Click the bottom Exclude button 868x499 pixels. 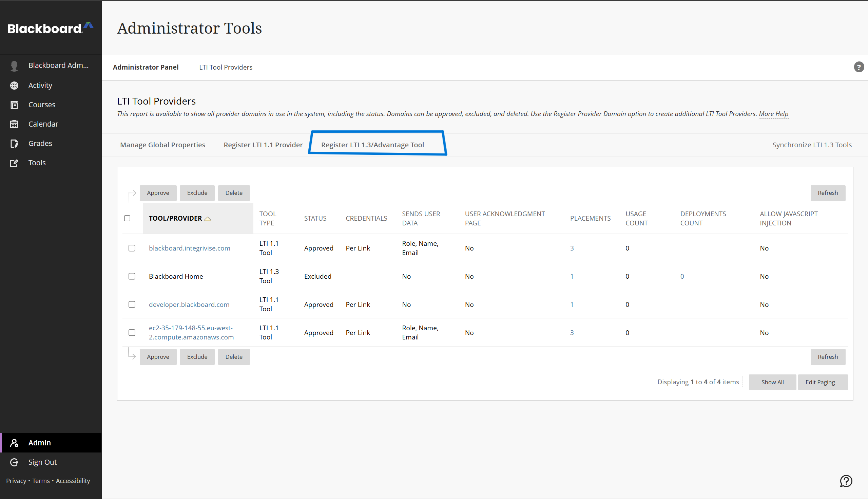[x=197, y=357]
